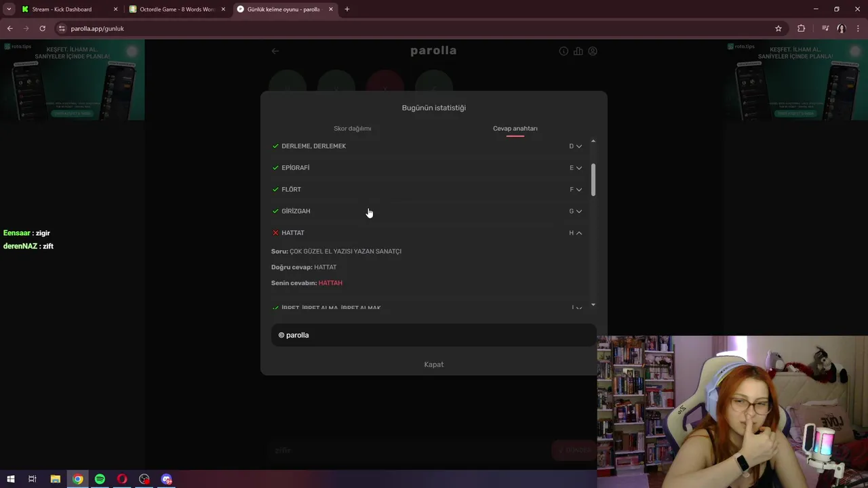This screenshot has height=488, width=868.
Task: Open the parolla statistics chart icon
Action: 578,51
